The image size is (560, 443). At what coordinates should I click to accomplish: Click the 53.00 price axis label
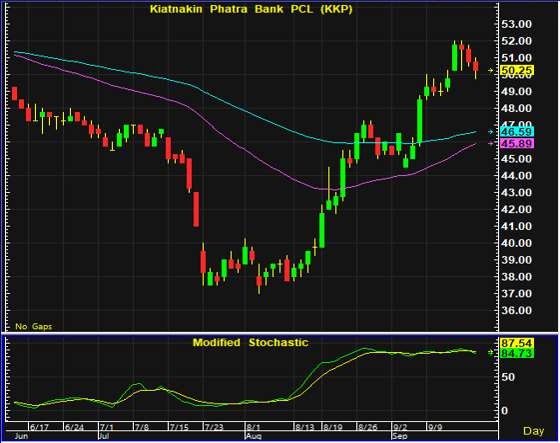point(516,24)
